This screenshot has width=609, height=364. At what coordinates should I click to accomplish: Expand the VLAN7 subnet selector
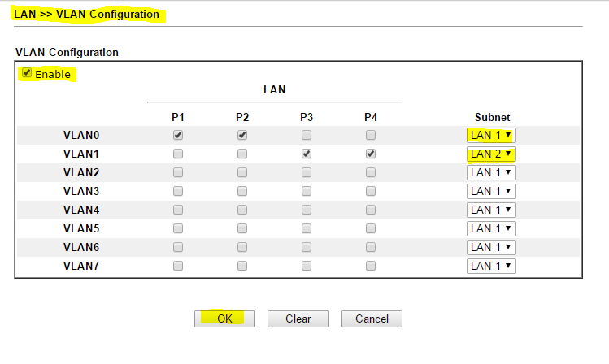491,266
